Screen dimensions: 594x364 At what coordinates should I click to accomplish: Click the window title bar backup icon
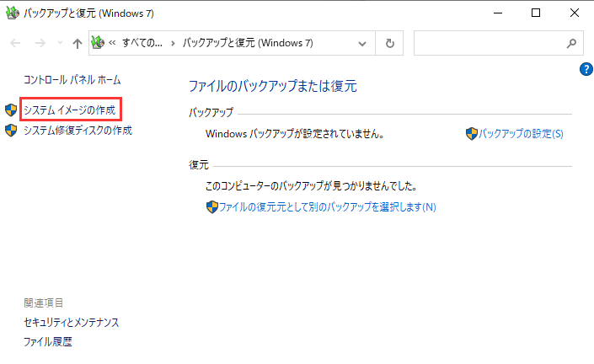point(12,13)
